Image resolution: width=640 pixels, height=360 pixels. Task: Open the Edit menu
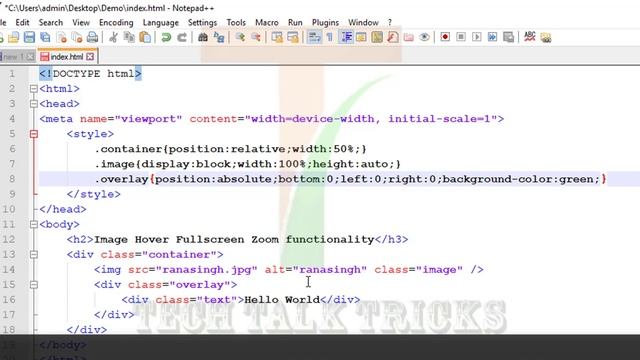pos(22,22)
